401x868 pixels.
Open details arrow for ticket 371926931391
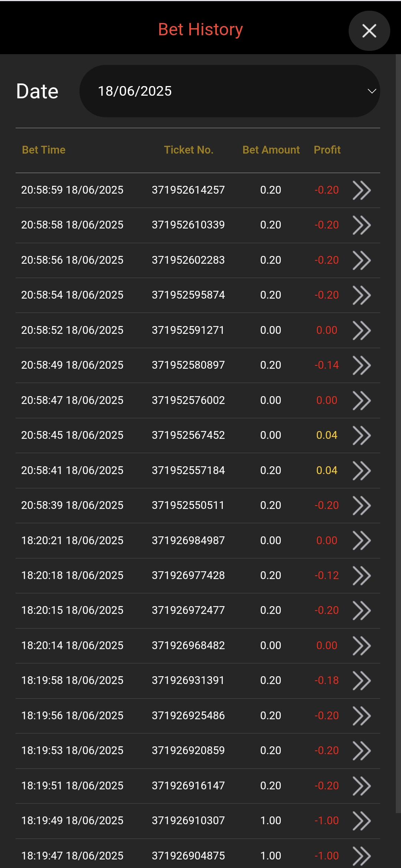[362, 681]
